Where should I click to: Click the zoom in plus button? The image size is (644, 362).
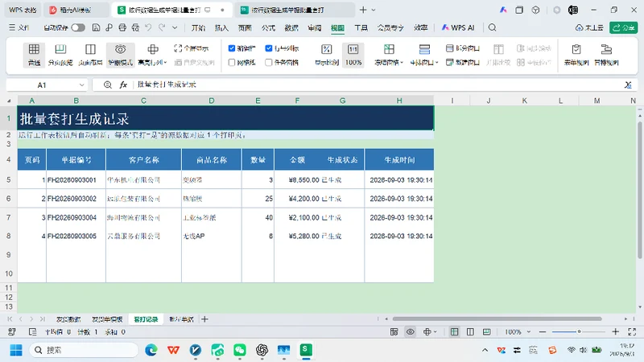click(615, 331)
